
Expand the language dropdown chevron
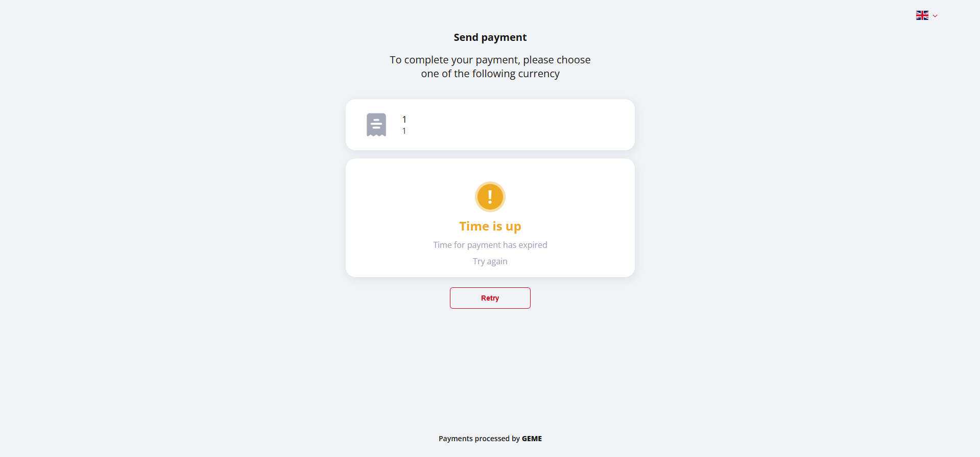[x=935, y=16]
